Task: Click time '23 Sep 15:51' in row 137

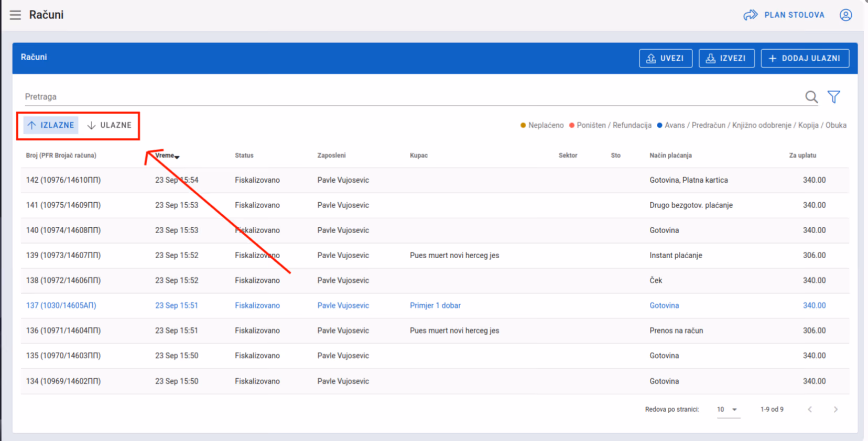Action: [177, 306]
